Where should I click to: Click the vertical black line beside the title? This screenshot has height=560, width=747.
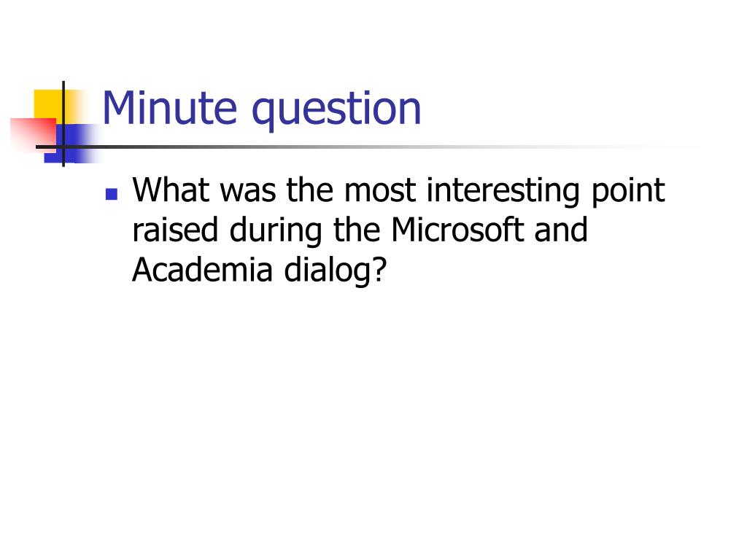point(63,124)
